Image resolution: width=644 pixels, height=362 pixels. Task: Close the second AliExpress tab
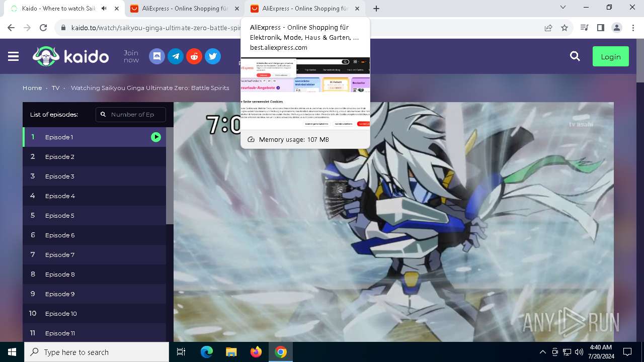tap(357, 9)
